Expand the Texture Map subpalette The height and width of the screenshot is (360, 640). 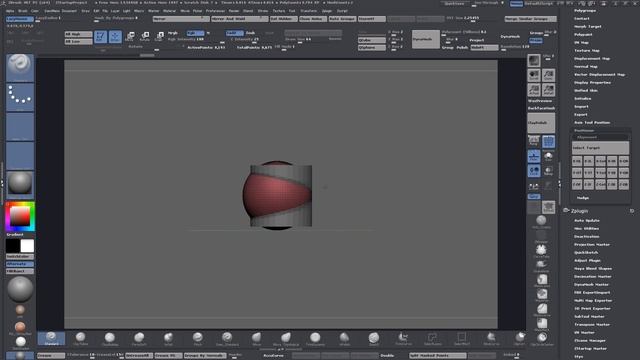click(x=587, y=51)
